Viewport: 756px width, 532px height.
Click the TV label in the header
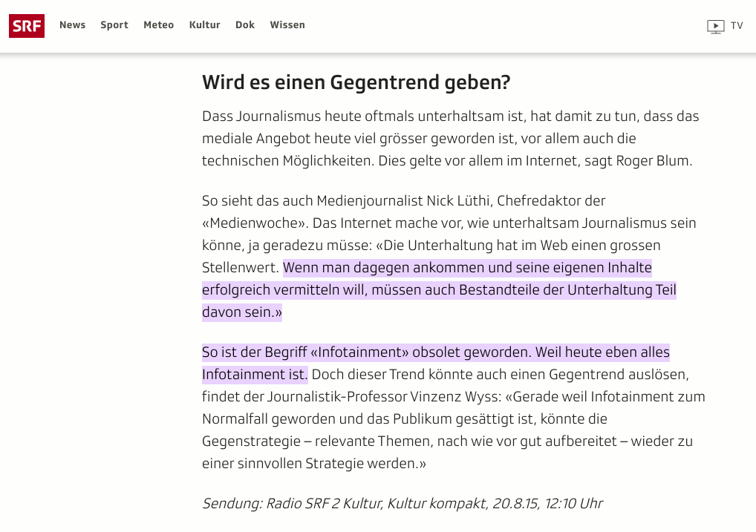[737, 26]
